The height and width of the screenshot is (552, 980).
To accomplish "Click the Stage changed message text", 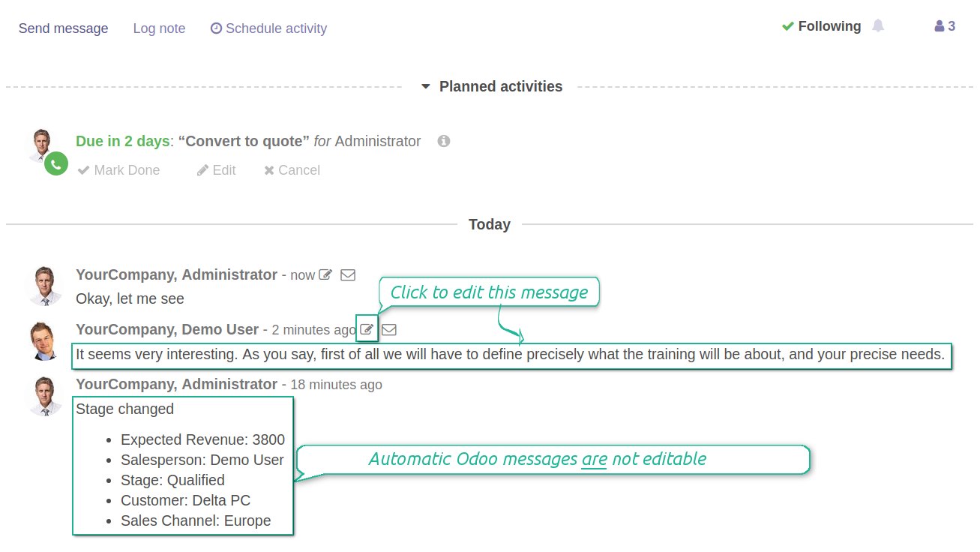I will click(124, 409).
